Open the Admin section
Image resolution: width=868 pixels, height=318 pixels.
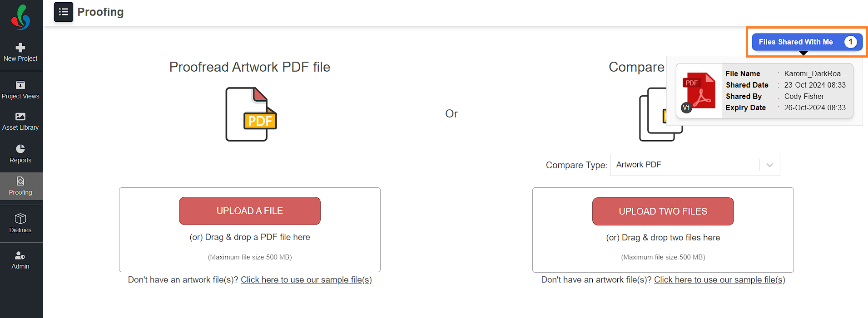(20, 260)
